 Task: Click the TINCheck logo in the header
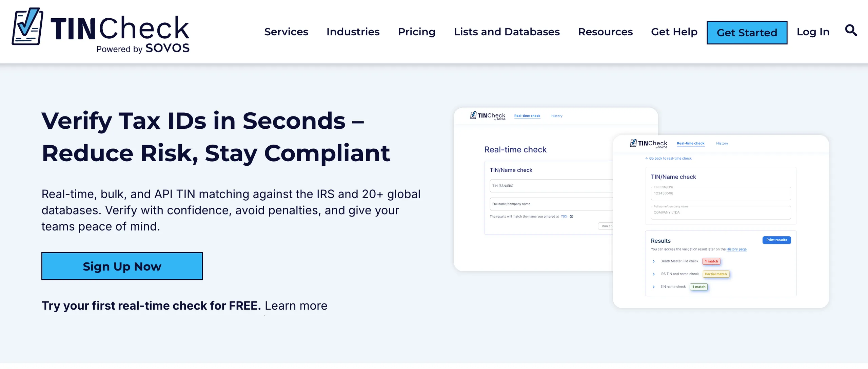click(101, 31)
